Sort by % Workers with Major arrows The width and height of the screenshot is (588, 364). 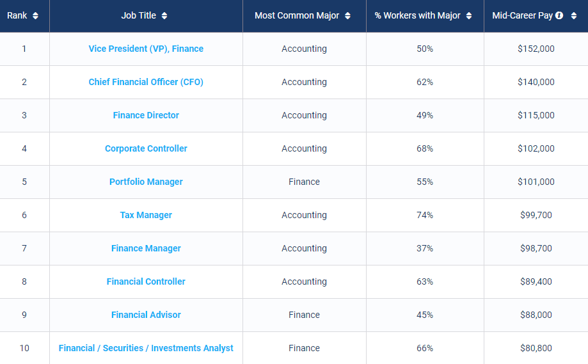click(469, 16)
